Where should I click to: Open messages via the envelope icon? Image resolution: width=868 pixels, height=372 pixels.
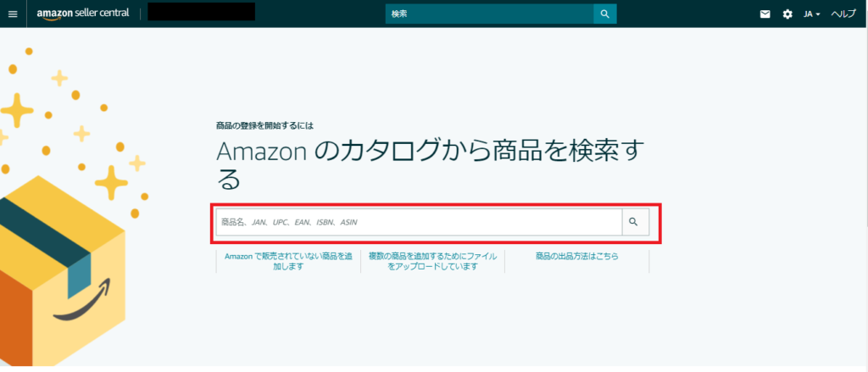[765, 14]
